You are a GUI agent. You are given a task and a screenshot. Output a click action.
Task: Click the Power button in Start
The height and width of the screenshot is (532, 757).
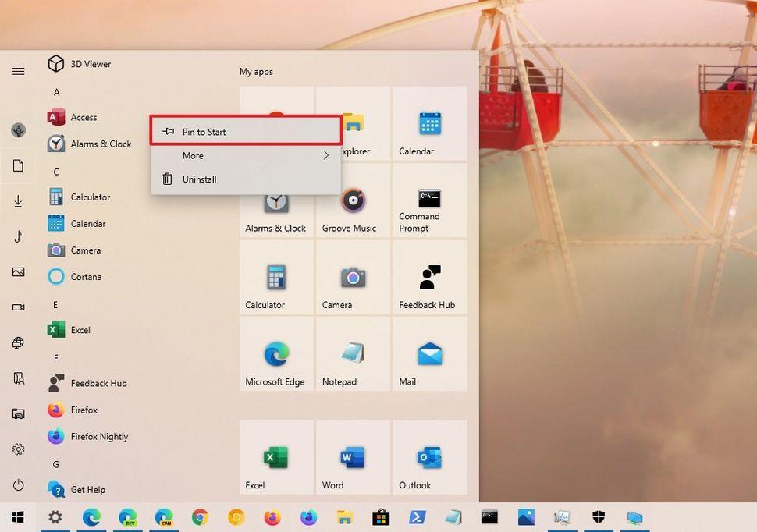tap(19, 484)
